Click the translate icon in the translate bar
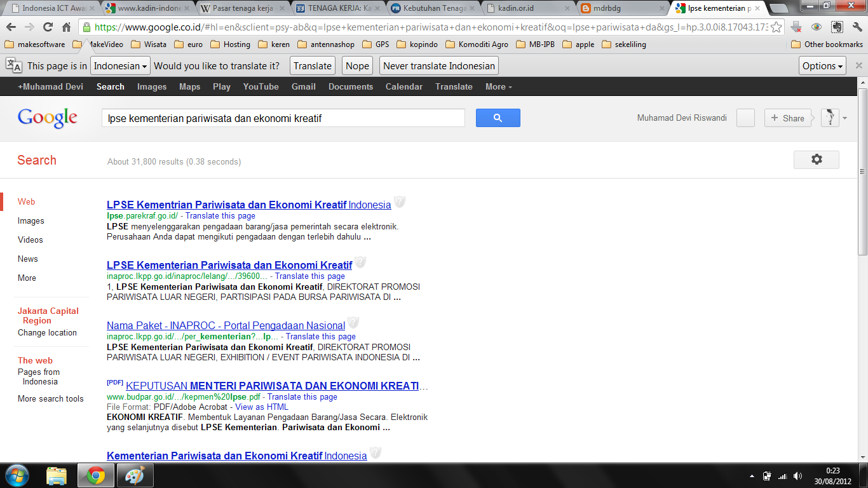 [x=13, y=65]
